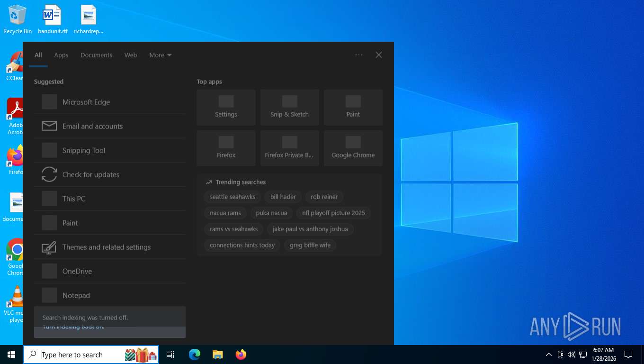Show hidden system tray icons
644x364 pixels.
(x=549, y=355)
